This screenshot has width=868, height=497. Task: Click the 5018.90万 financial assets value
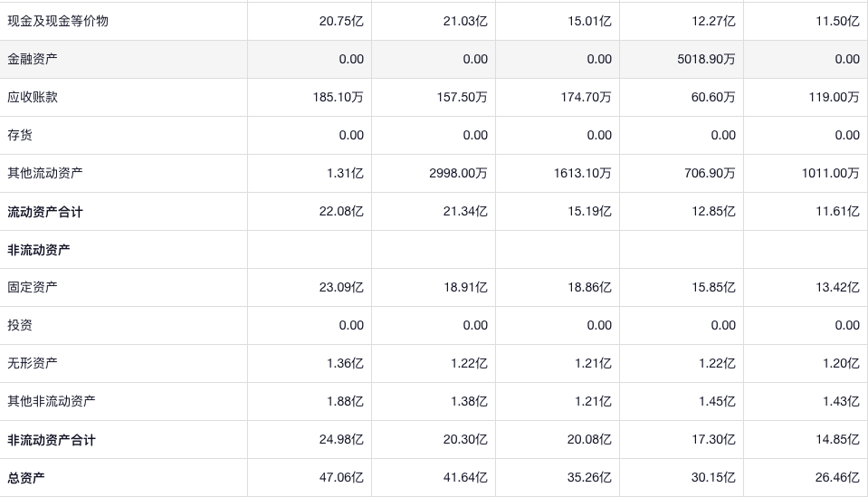706,59
